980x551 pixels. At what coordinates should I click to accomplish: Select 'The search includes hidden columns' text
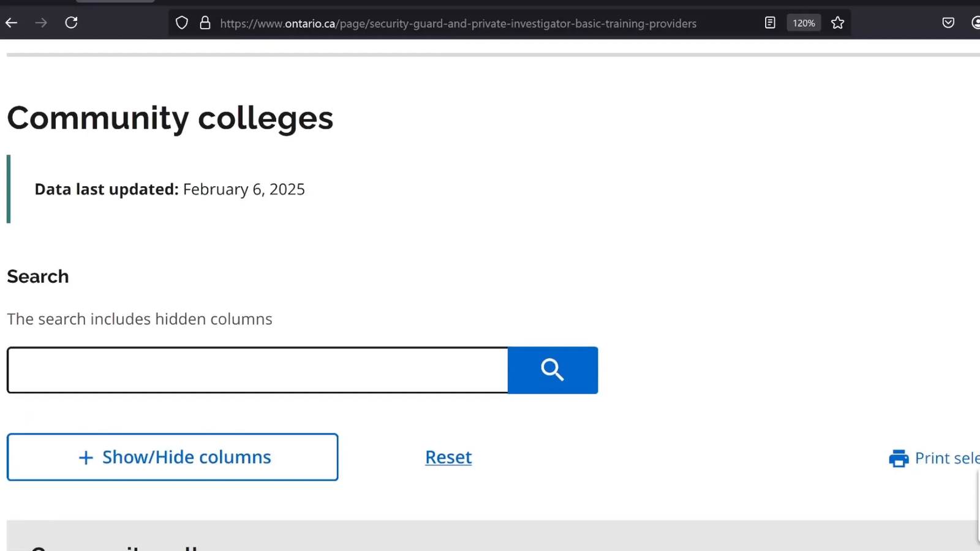pos(140,319)
